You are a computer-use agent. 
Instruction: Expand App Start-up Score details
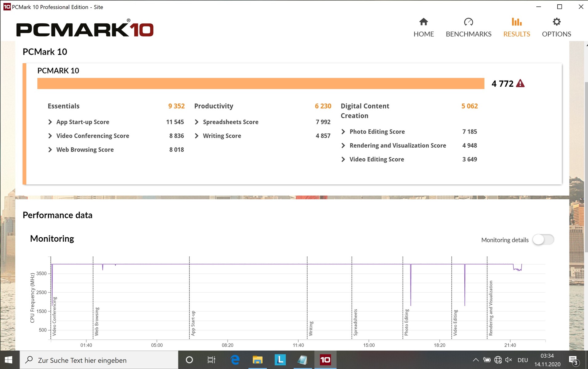click(50, 122)
